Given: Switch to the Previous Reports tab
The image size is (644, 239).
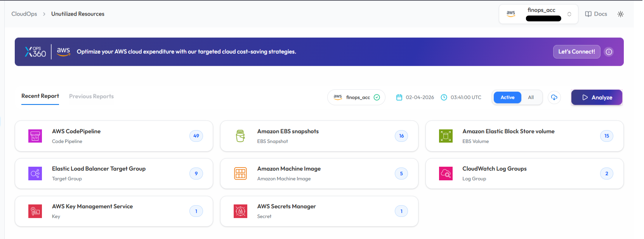Looking at the screenshot, I should click(x=91, y=96).
